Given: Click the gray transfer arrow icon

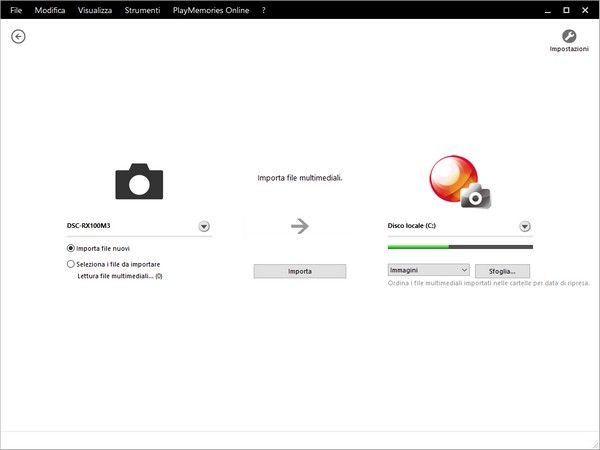Looking at the screenshot, I should click(299, 227).
